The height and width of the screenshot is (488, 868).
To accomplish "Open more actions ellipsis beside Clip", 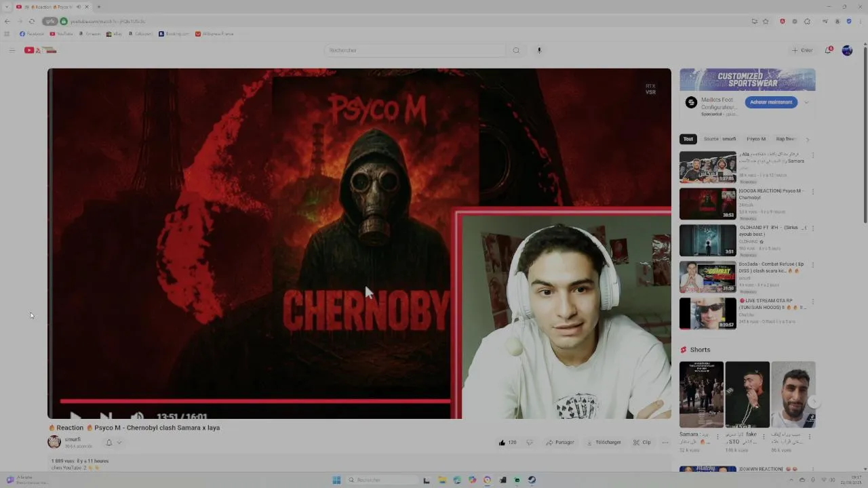I will [x=665, y=443].
